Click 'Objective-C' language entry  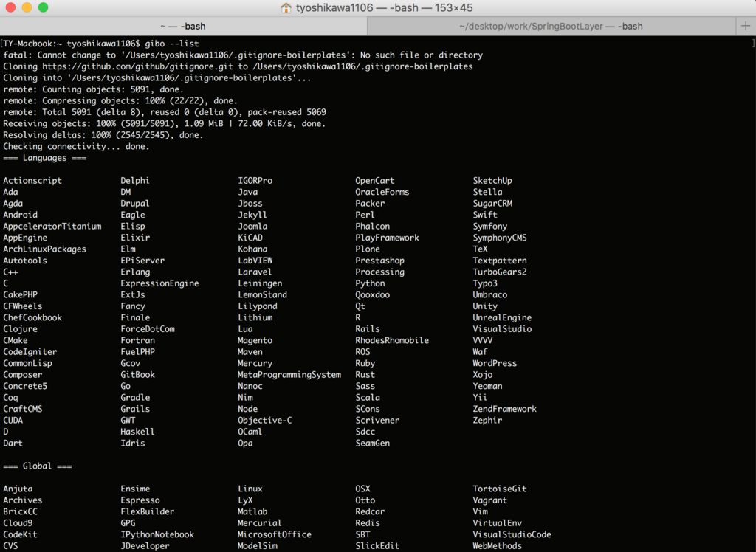click(265, 421)
